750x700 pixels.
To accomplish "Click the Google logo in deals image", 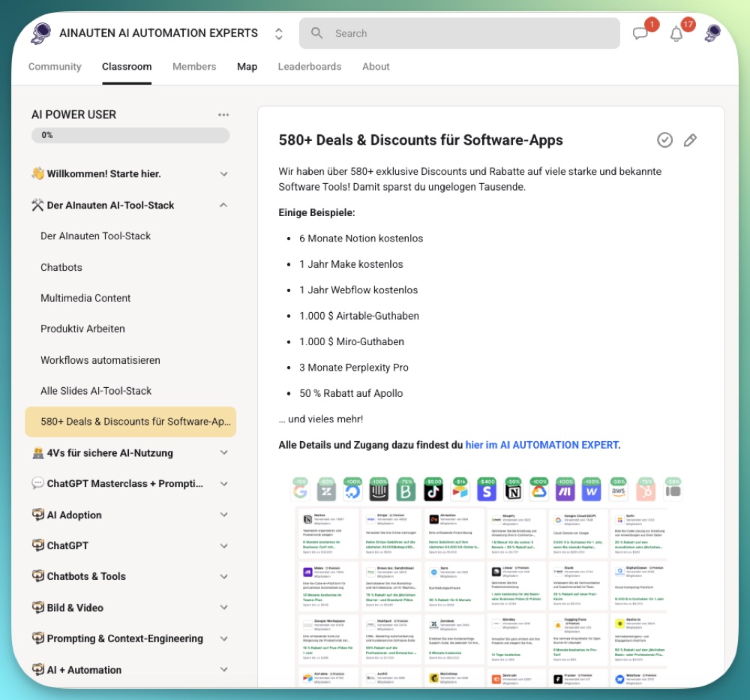I will tap(301, 491).
